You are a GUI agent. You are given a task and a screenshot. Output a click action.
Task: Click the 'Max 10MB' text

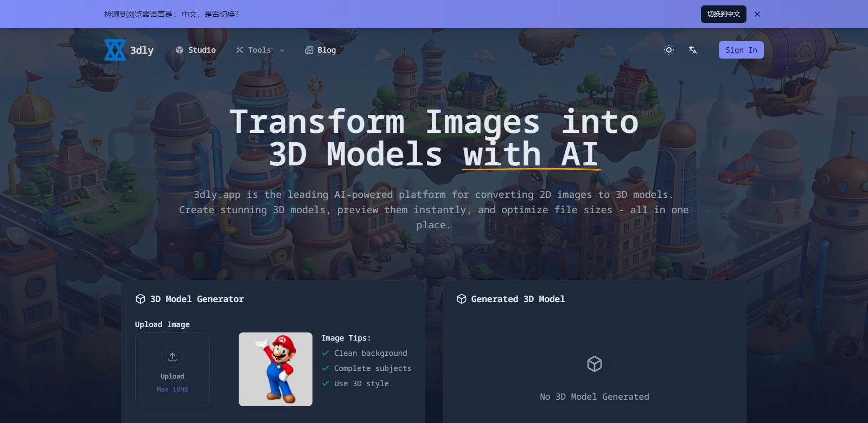[x=173, y=389]
